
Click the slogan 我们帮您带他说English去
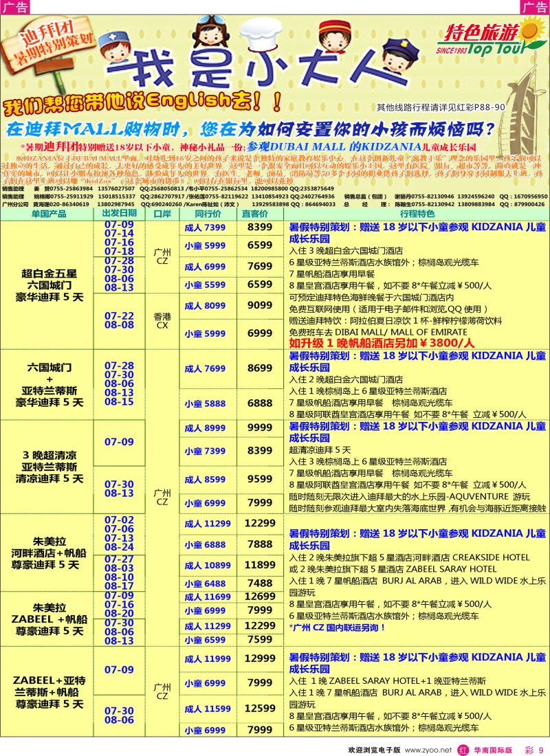(142, 102)
